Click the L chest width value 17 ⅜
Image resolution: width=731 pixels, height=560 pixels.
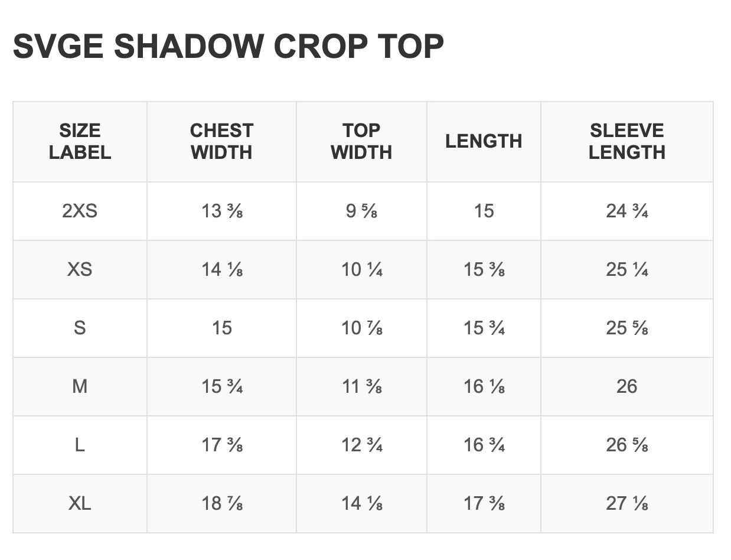coord(222,445)
